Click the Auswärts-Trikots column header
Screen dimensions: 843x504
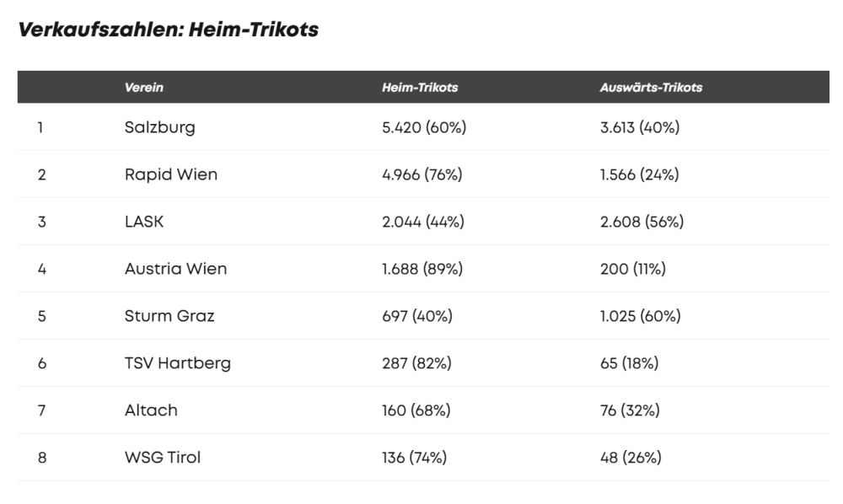pos(651,88)
